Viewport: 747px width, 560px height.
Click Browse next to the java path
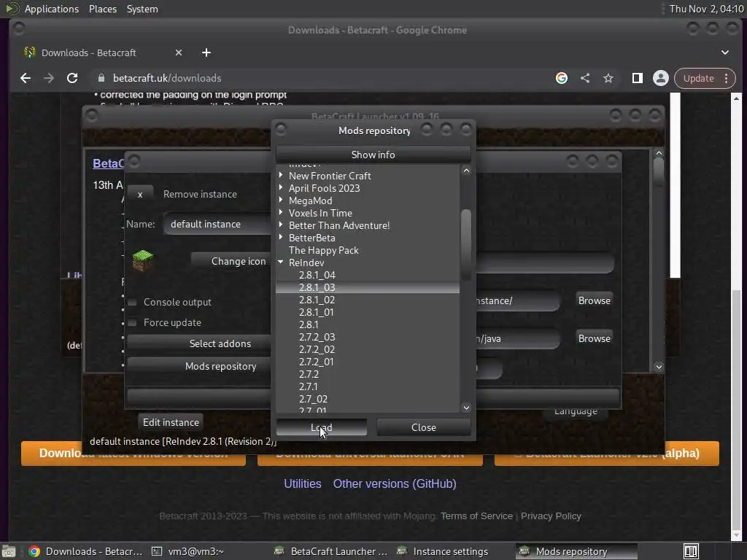pyautogui.click(x=594, y=338)
